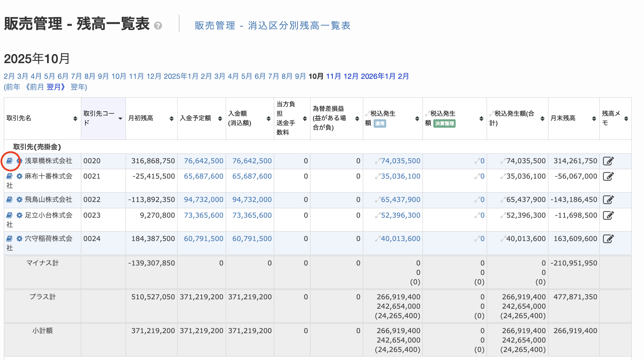Click the expand arrow beside 74,035,500 in 通常 column
The width and height of the screenshot is (644, 360).
[377, 161]
